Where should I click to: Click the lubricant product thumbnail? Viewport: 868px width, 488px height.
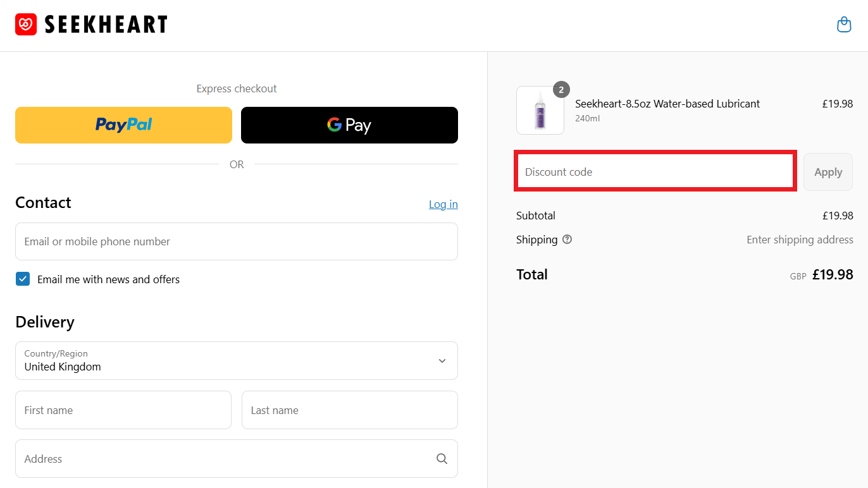point(540,110)
